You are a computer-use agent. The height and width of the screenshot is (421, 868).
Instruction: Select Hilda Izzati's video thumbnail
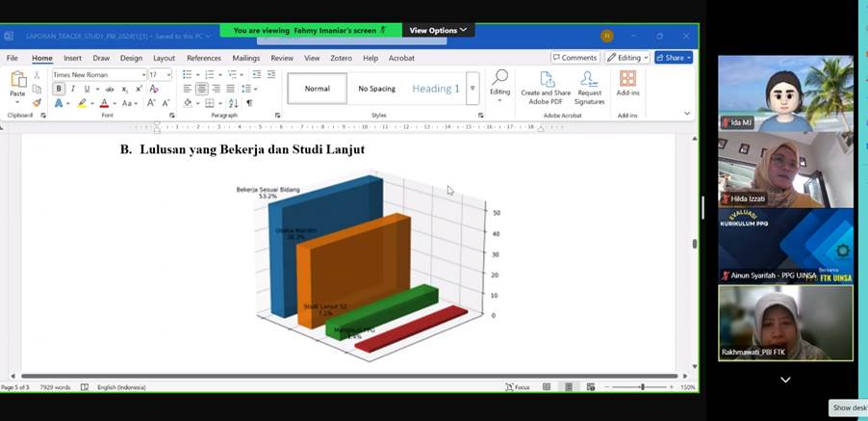785,169
